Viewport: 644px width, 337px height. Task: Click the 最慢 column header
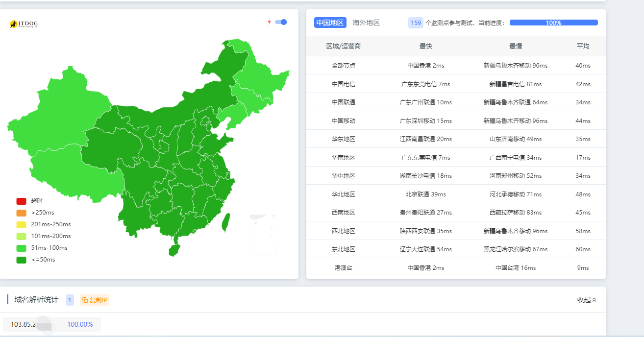(516, 46)
